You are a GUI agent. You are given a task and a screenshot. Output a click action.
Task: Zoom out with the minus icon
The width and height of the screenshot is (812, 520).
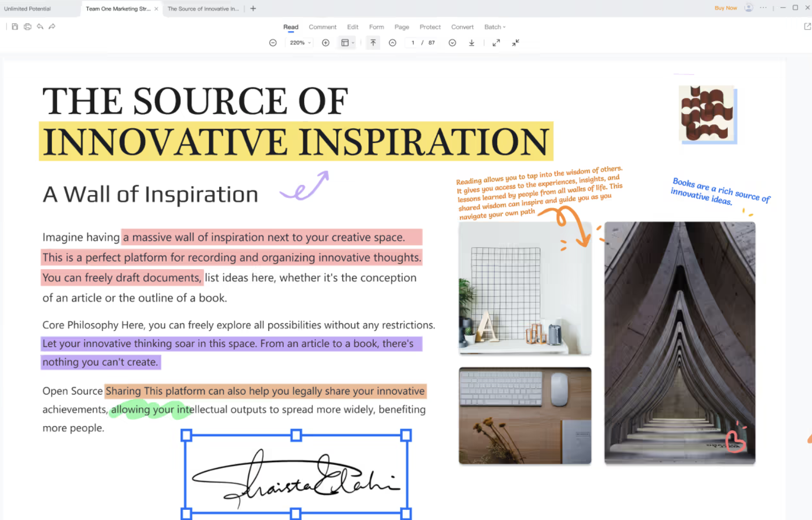point(273,43)
